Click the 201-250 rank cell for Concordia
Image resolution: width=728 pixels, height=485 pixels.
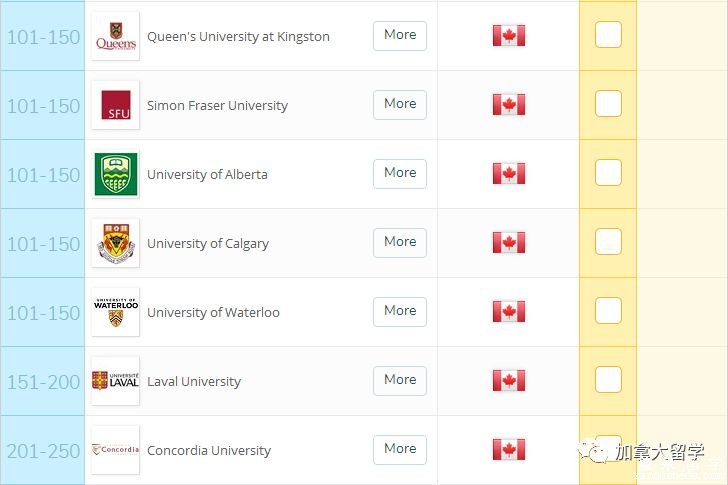pos(43,450)
